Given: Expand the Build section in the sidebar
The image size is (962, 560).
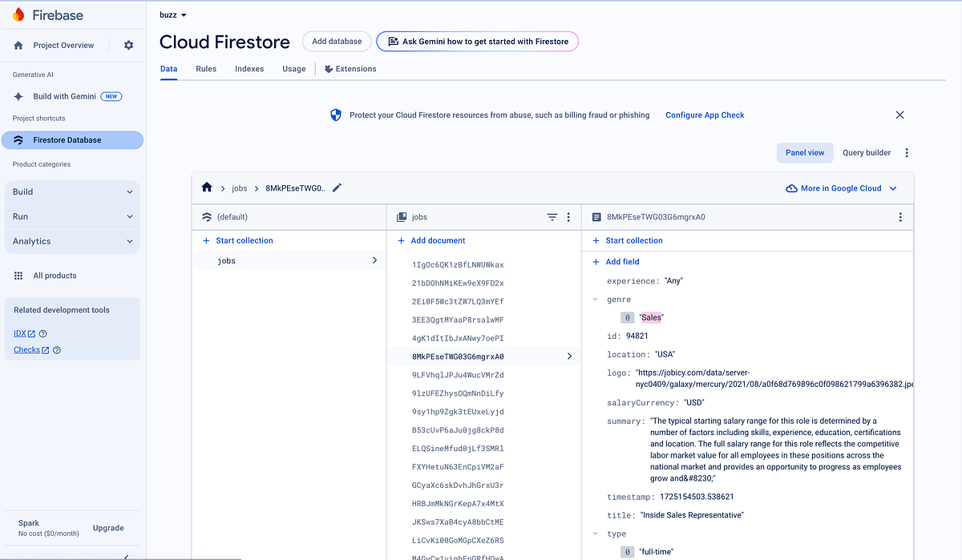Looking at the screenshot, I should click(72, 191).
